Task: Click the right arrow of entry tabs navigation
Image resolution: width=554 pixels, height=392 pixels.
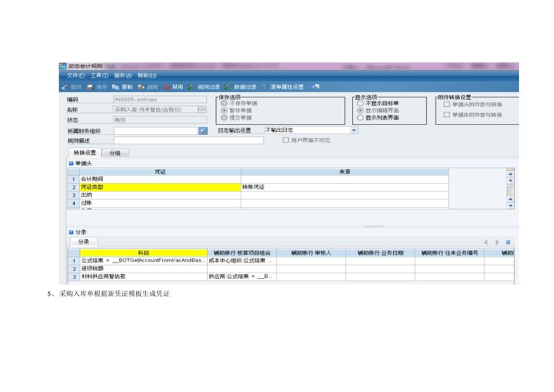Action: pyautogui.click(x=497, y=242)
